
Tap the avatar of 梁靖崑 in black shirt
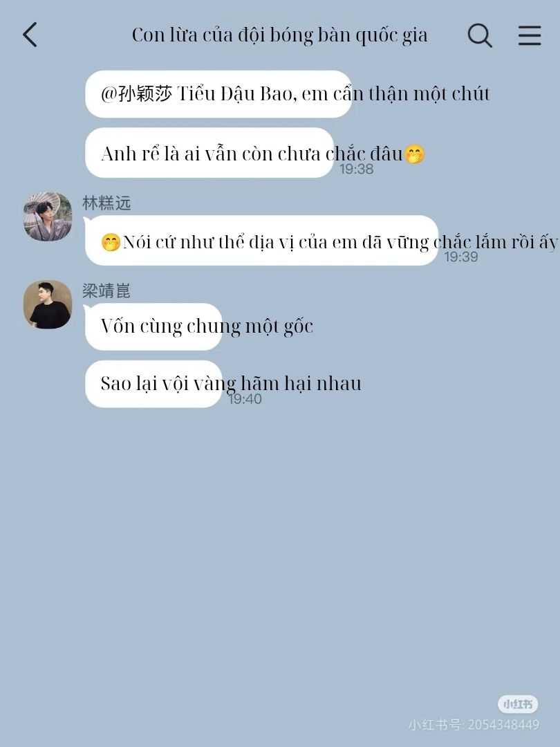click(x=48, y=304)
